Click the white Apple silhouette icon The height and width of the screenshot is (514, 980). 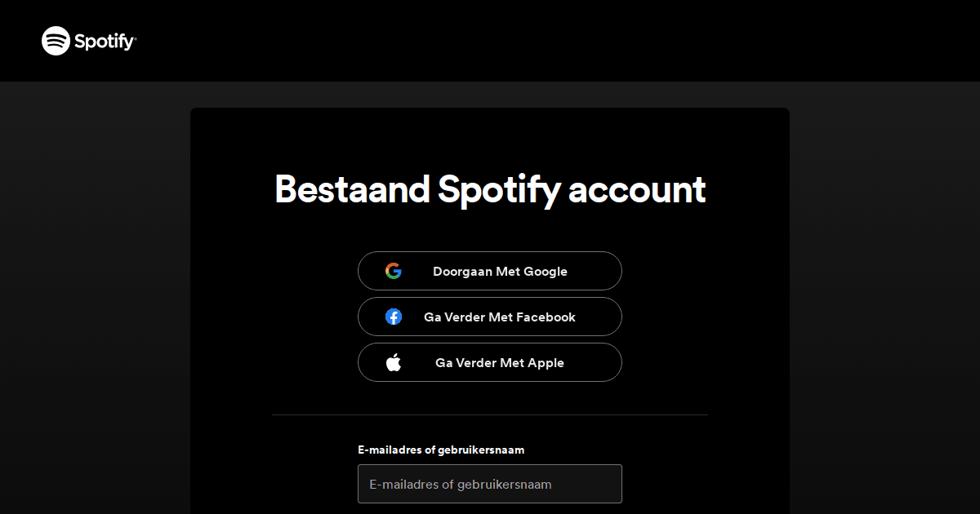pos(394,362)
